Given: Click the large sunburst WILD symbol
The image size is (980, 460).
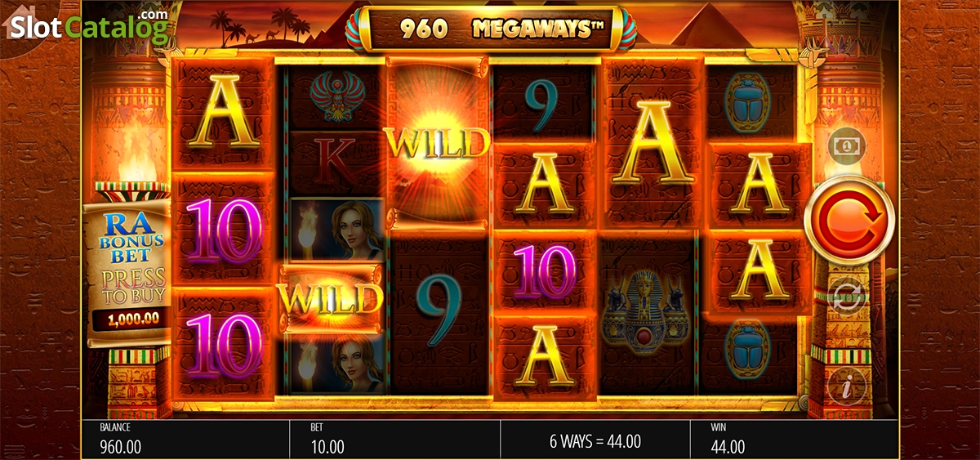Looking at the screenshot, I should [439, 145].
